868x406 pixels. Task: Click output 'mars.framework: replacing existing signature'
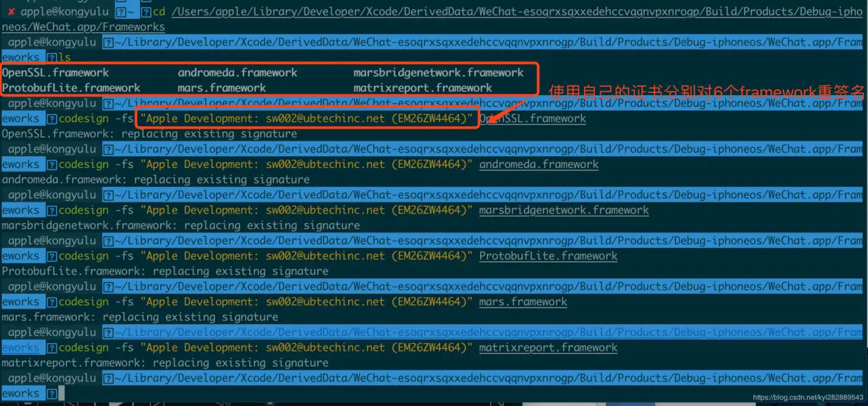click(139, 317)
